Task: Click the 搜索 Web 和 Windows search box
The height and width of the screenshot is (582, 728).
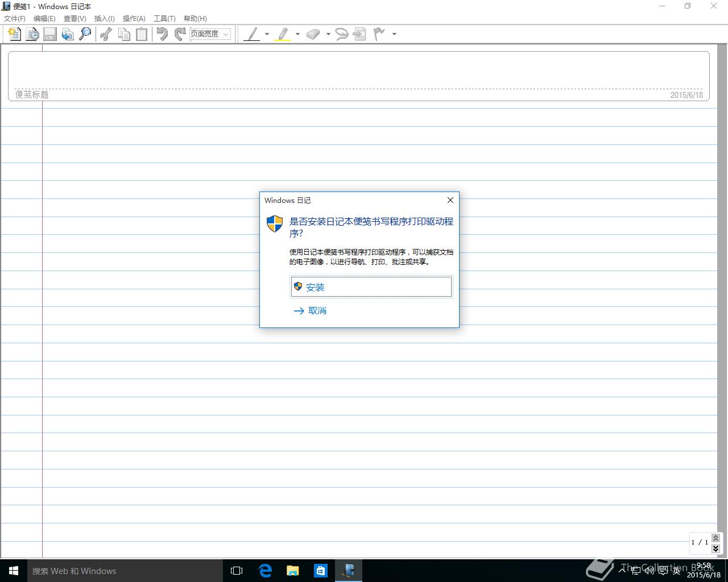Action: 125,571
